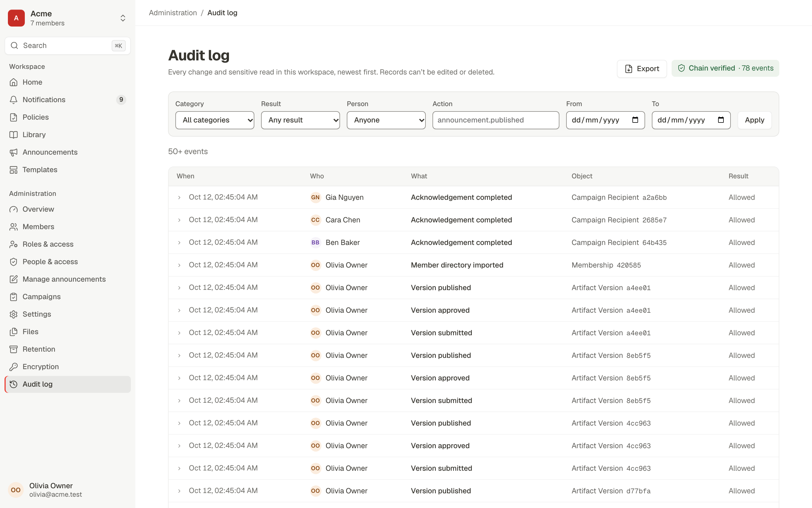This screenshot has width=812, height=508.
Task: Select the Audit log sidebar item
Action: pos(67,384)
